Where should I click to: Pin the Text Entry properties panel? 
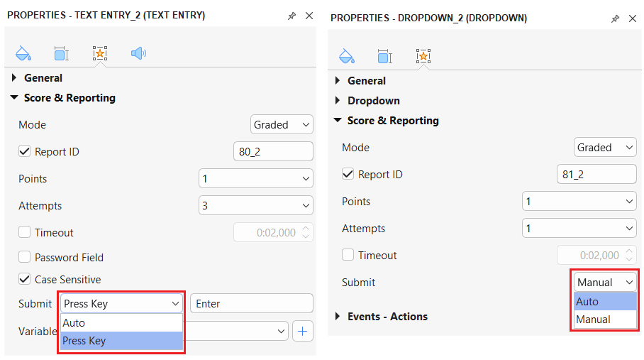click(292, 16)
